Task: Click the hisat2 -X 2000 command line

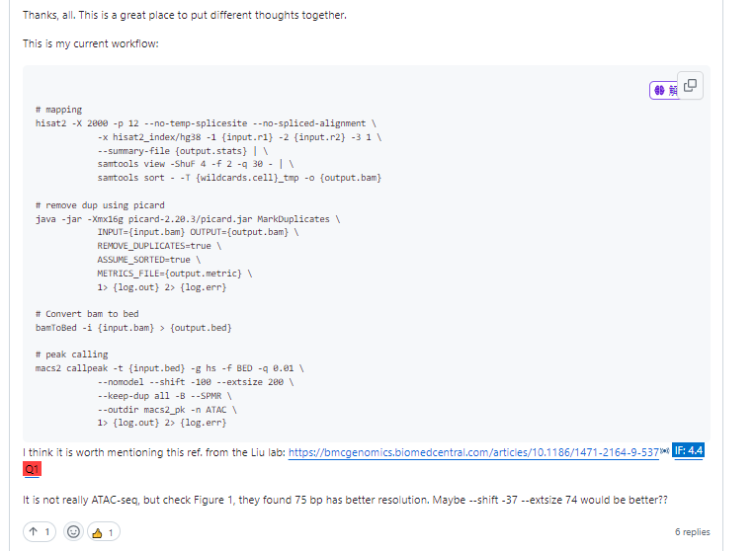Action: tap(208, 123)
